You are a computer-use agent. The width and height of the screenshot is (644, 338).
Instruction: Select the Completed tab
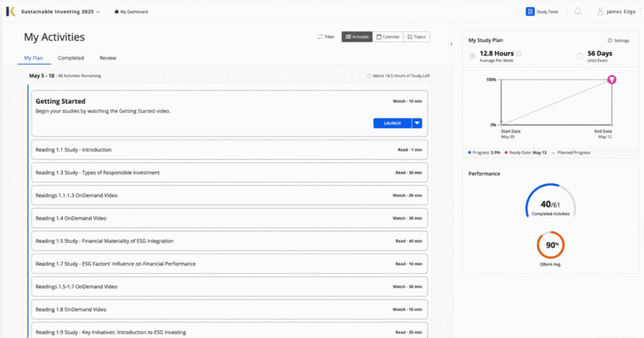(70, 58)
